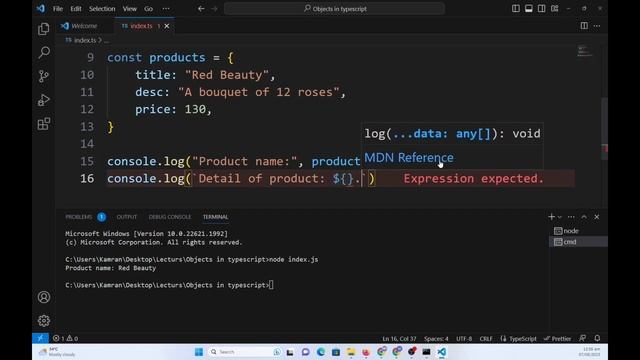Select the node terminal instance
Screen dimensions: 640x360
[578, 231]
